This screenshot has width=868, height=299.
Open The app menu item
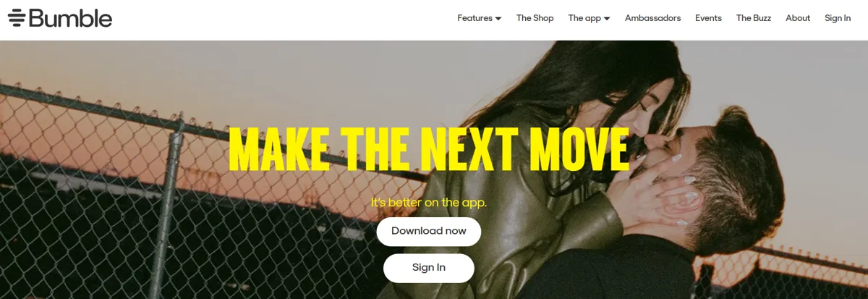coord(584,18)
